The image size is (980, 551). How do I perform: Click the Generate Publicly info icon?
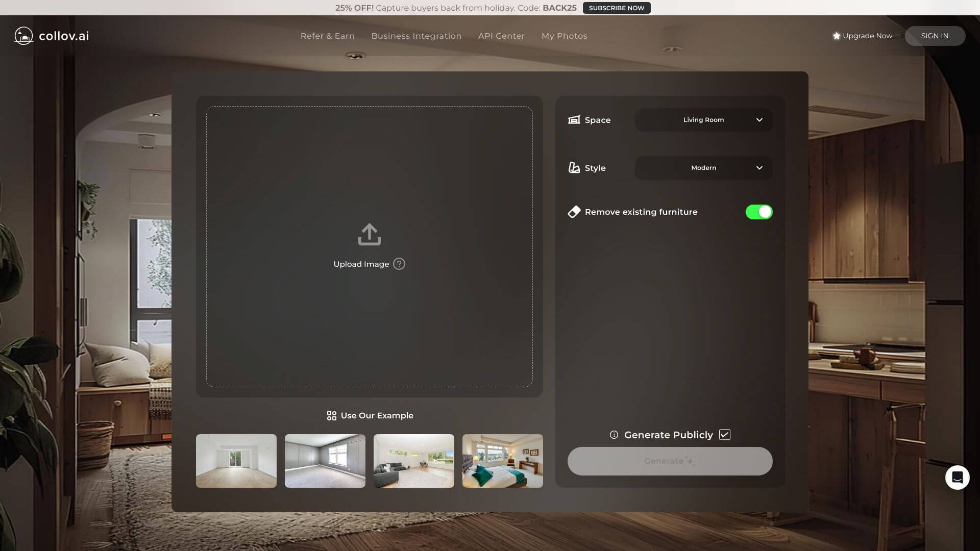coord(614,435)
